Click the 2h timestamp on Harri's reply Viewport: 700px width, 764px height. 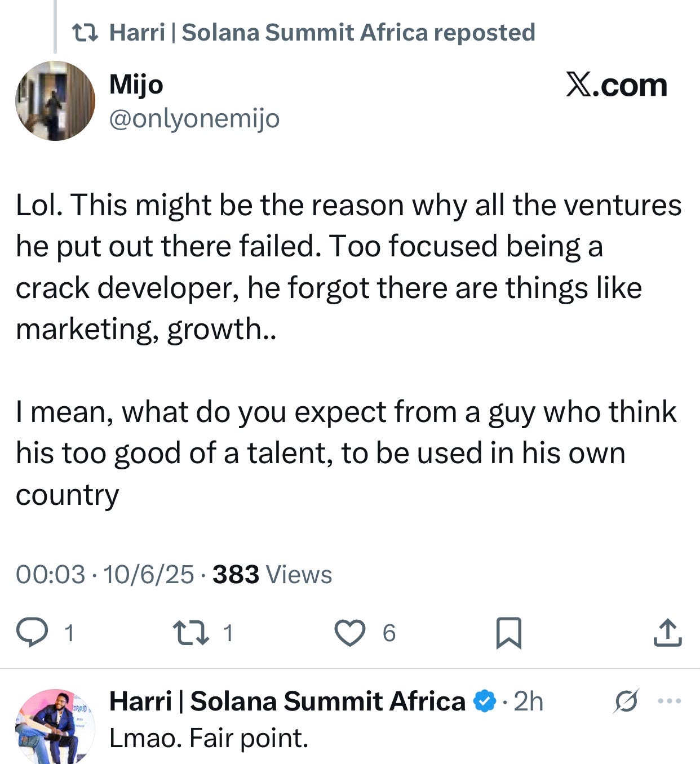click(529, 701)
